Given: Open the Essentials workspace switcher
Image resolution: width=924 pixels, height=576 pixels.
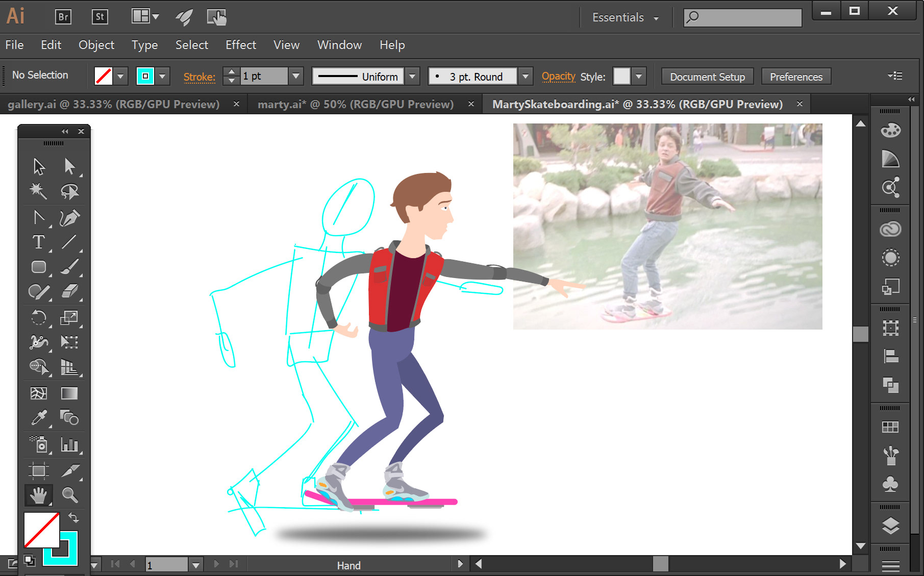Looking at the screenshot, I should pos(626,17).
